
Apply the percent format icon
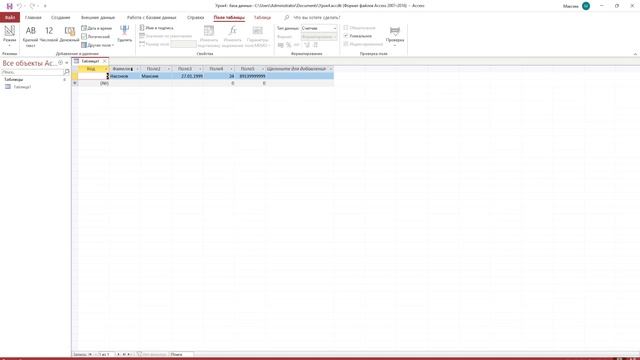pos(289,45)
